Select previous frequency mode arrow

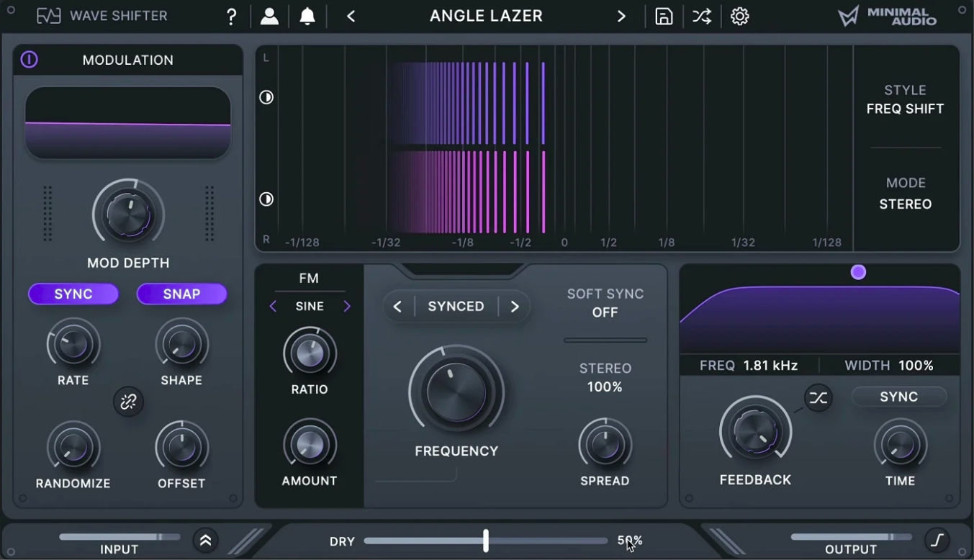point(397,307)
